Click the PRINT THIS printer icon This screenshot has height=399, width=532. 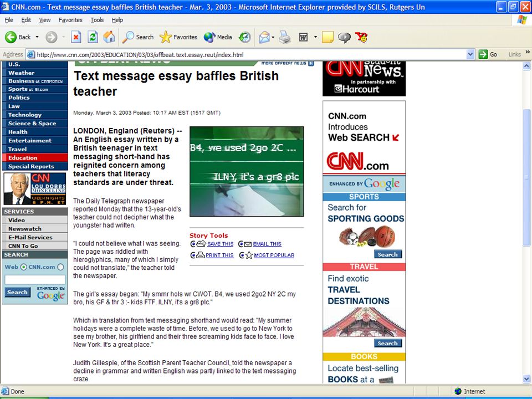point(201,255)
